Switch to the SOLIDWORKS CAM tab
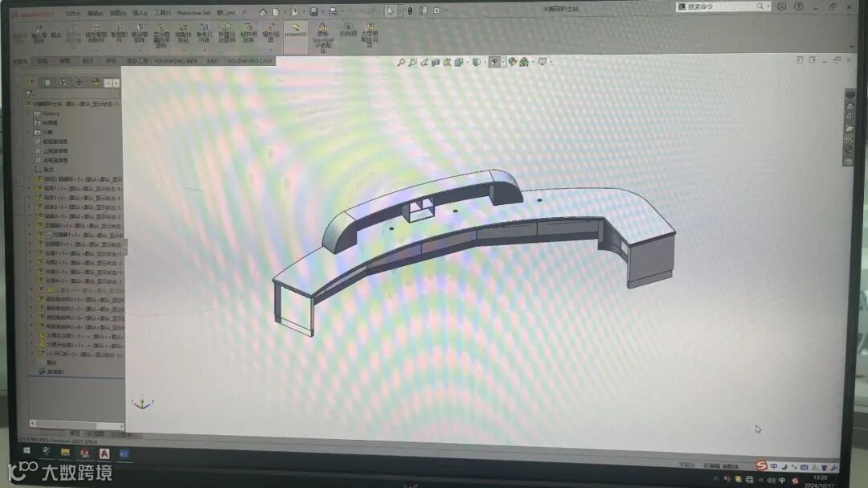 250,61
